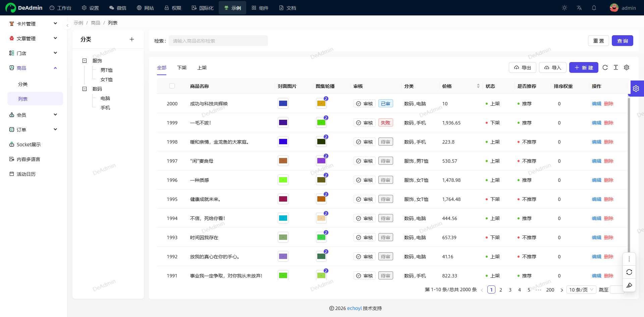This screenshot has width=644, height=317.
Task: Click the language translation icon in header
Action: pyautogui.click(x=579, y=8)
